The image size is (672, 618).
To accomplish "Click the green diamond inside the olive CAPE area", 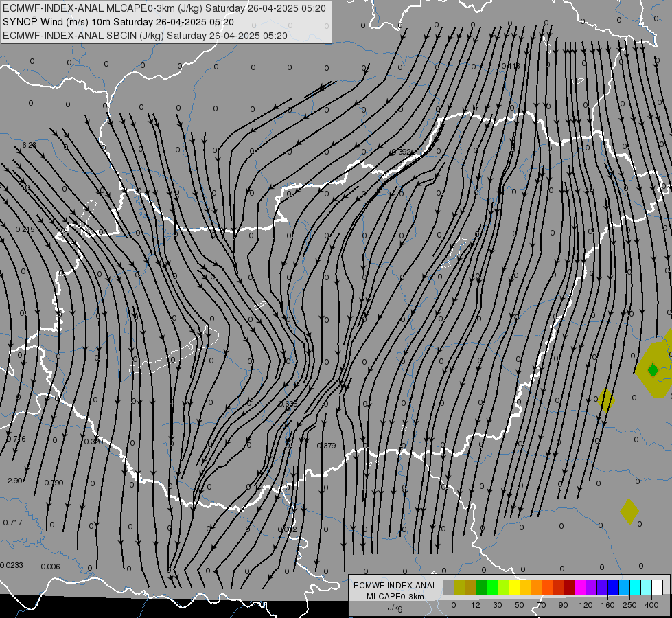I will click(653, 370).
